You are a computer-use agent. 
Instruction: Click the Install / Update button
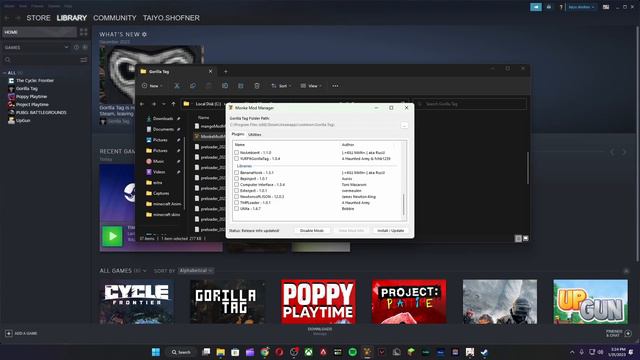click(390, 231)
